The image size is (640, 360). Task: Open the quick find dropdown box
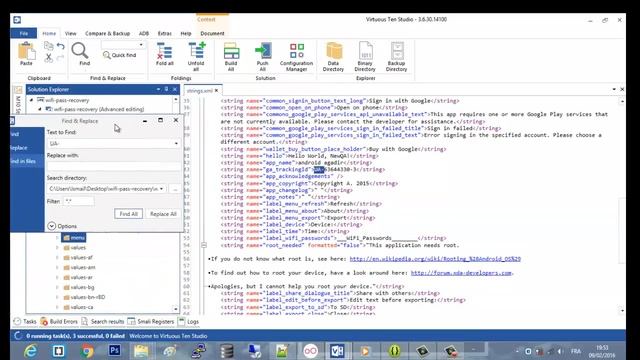[x=123, y=44]
